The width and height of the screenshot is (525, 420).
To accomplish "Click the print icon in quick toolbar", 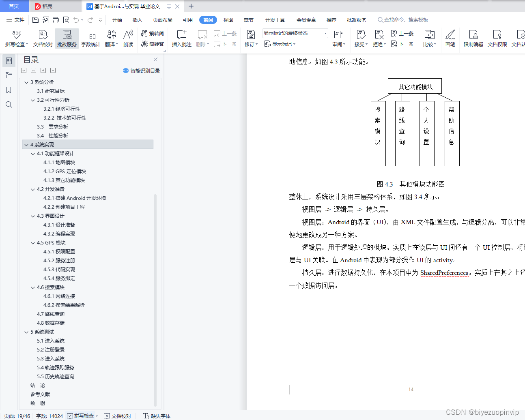I will (56, 20).
